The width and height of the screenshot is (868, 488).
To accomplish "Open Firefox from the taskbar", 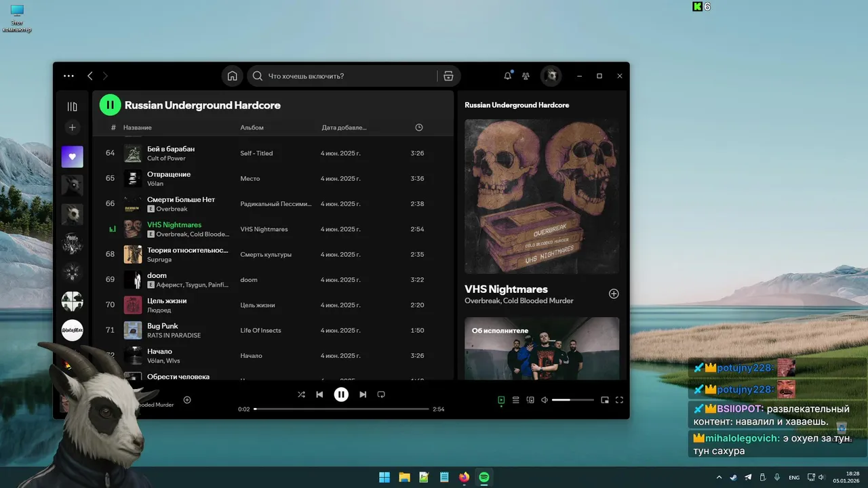I will coord(464,477).
